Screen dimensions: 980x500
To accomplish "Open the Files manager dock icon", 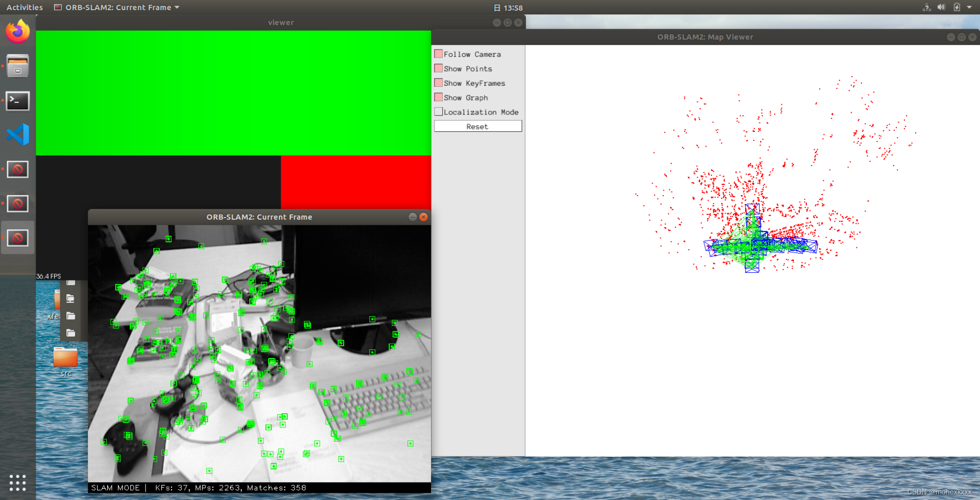I will 18,66.
